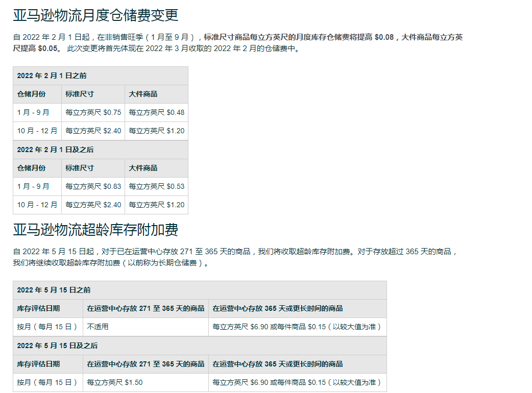532x393 pixels.
Task: Click the 亚马逊物流超龄库存附加费 heading
Action: [x=95, y=230]
